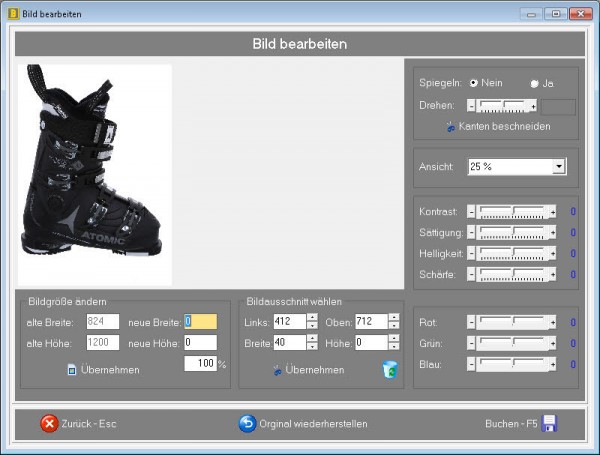This screenshot has height=455, width=600.
Task: Click the minus button of Rot slider
Action: click(x=471, y=322)
